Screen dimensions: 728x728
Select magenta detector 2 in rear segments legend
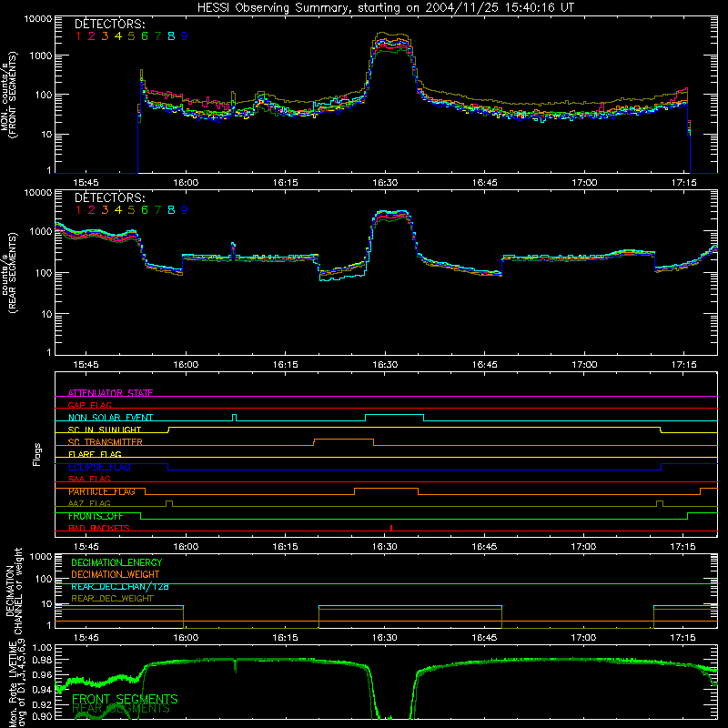click(x=92, y=210)
